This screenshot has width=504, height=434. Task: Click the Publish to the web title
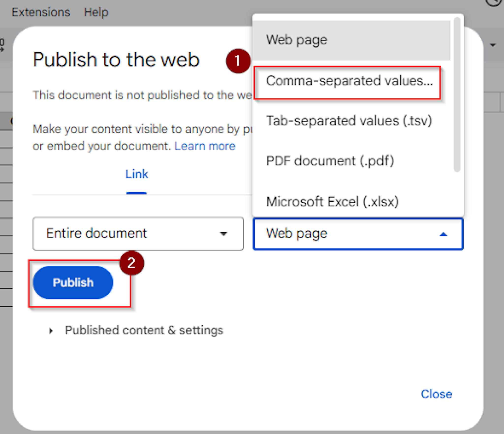116,59
